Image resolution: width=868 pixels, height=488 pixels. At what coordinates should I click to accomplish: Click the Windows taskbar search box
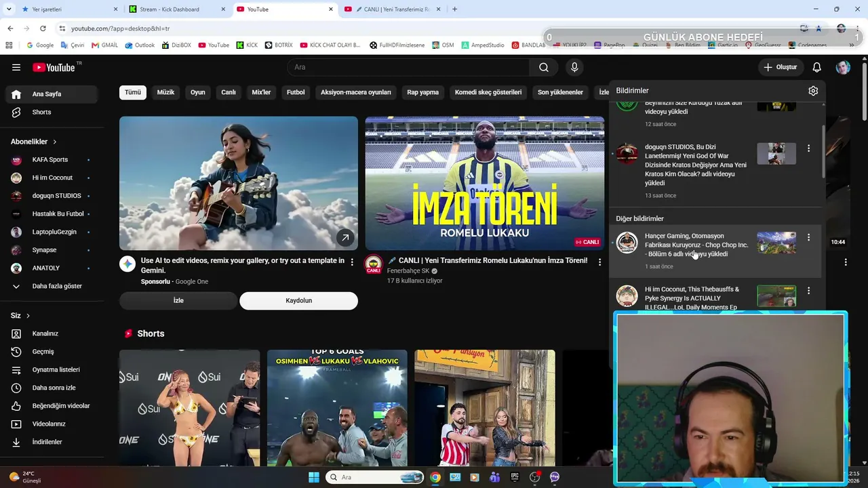(375, 477)
